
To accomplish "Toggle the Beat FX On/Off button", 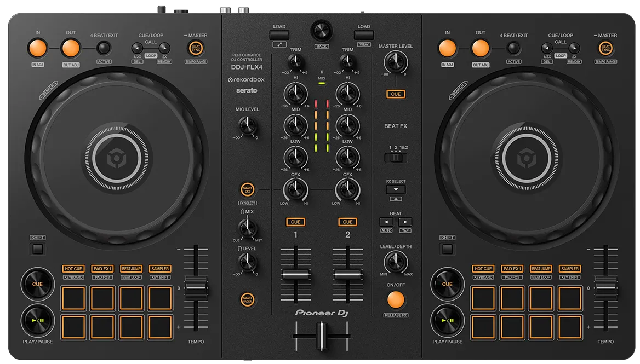I will coord(395,299).
